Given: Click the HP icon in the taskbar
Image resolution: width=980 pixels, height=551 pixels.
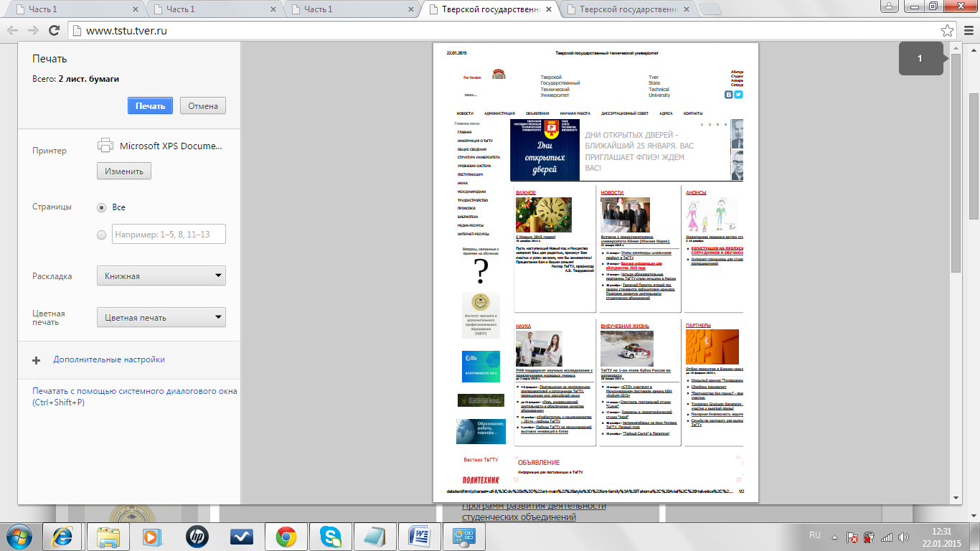Looking at the screenshot, I should [197, 536].
